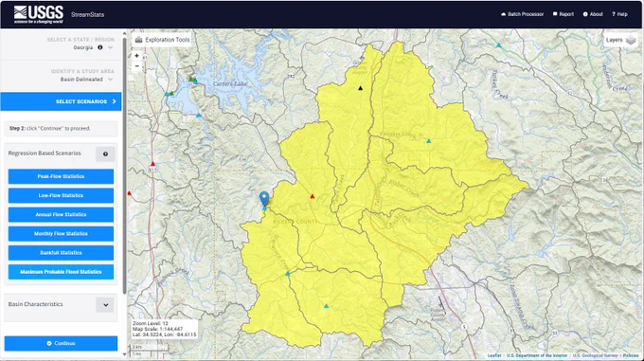Show info icon next to Georgia
644x361 pixels.
(99, 47)
